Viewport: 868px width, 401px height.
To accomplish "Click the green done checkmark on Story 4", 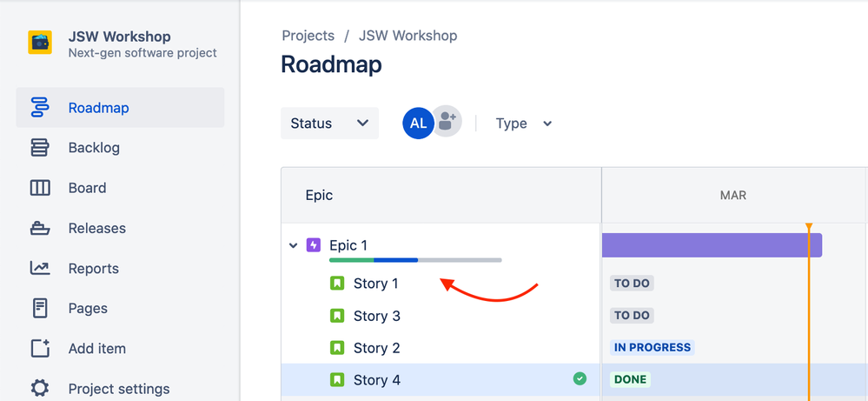I will pos(580,379).
